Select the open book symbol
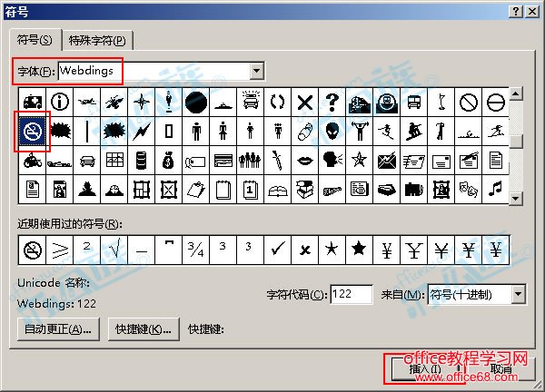 pyautogui.click(x=278, y=190)
